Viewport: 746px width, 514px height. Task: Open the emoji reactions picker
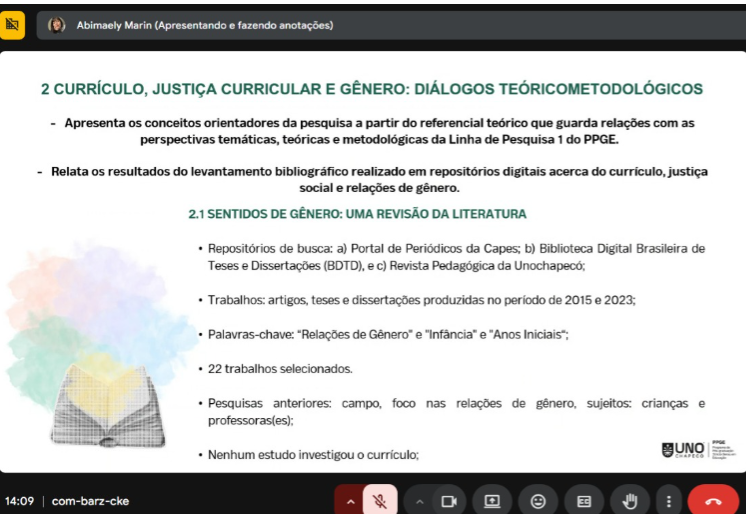539,500
